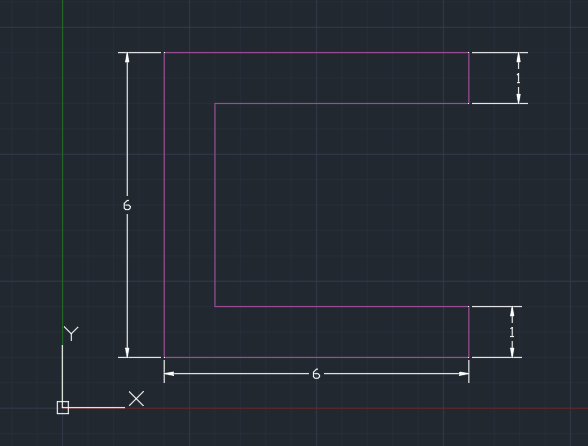This screenshot has height=446, width=588.
Task: Select the inner lower horizontal magenta line
Action: click(342, 306)
